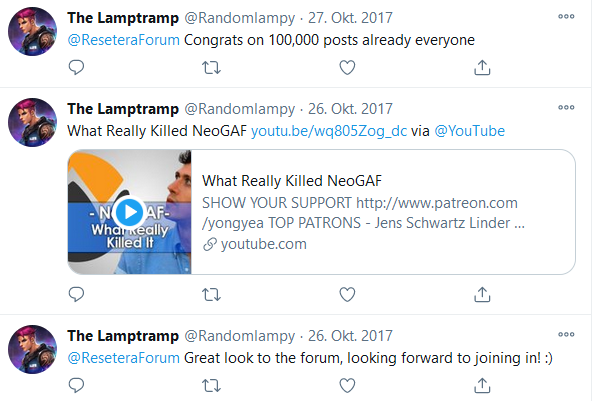This screenshot has width=596, height=401.
Task: Open more options on the Great look tweet
Action: [566, 334]
